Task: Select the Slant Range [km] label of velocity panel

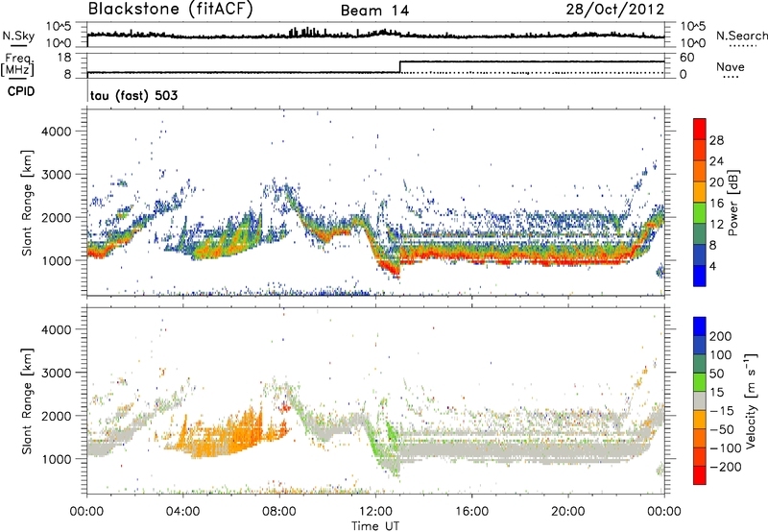Action: click(27, 401)
